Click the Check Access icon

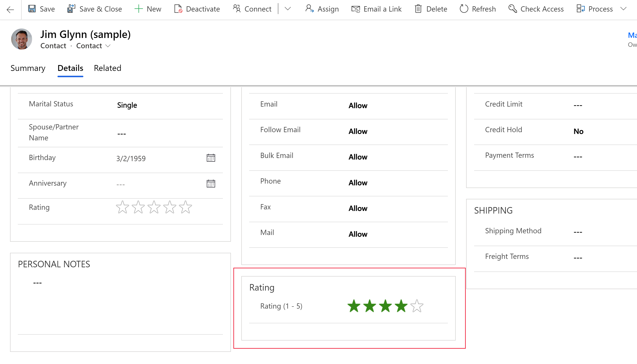tap(512, 9)
